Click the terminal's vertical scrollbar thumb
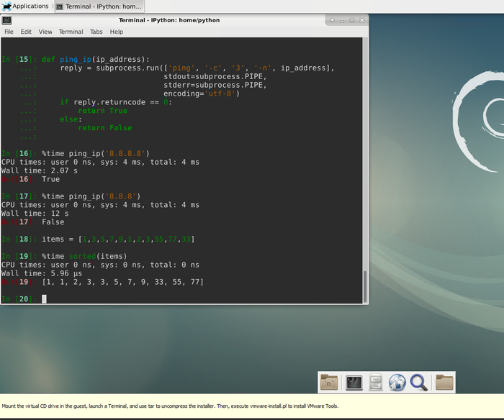This screenshot has width=504, height=420. pos(365,286)
